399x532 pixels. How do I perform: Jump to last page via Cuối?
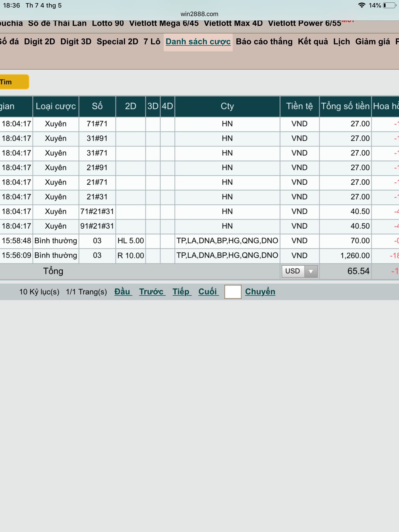click(x=208, y=292)
